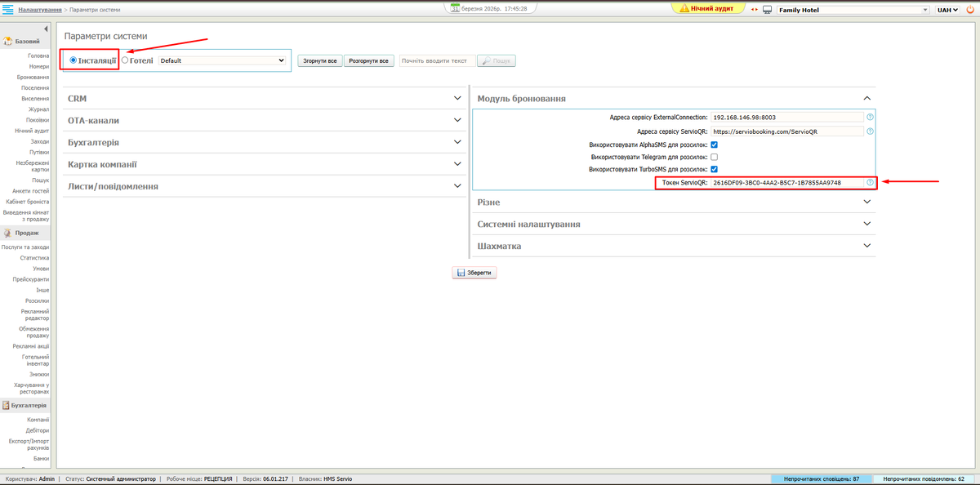Click the search text input field
The width and height of the screenshot is (980, 485).
pyautogui.click(x=436, y=60)
